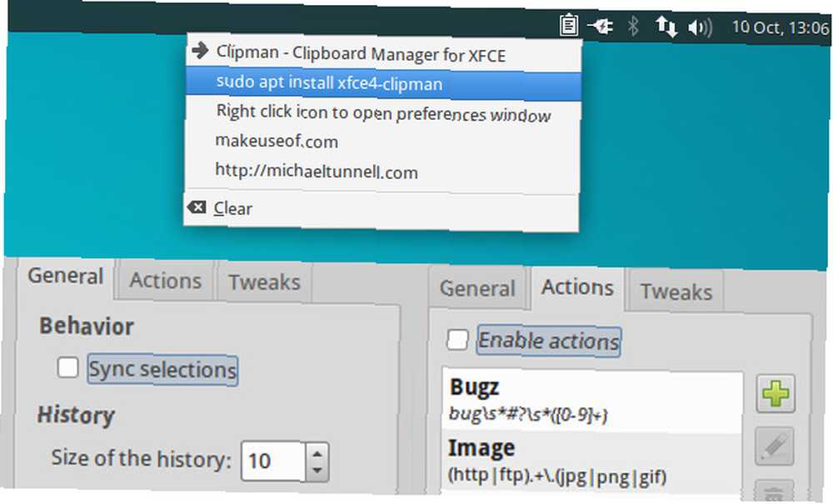This screenshot has width=833, height=504.
Task: Decrease the history size with the down arrow
Action: click(317, 471)
